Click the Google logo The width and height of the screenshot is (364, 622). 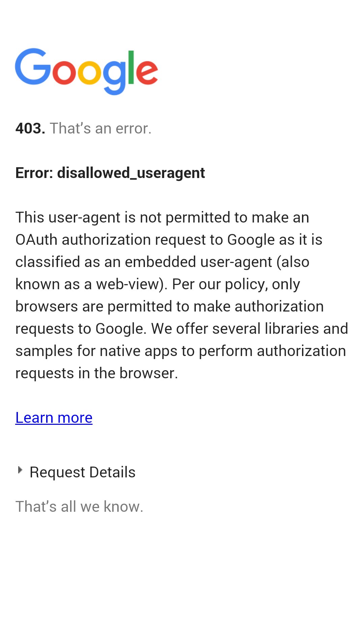(87, 71)
